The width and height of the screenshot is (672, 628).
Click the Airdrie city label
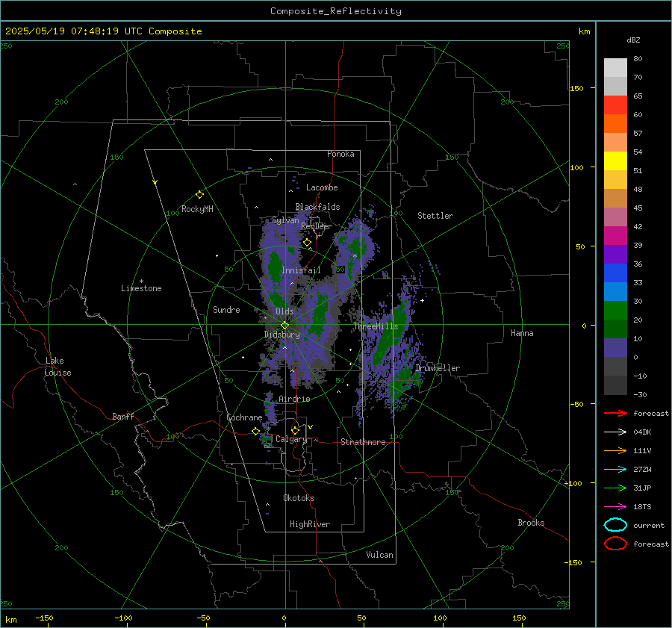(x=294, y=399)
